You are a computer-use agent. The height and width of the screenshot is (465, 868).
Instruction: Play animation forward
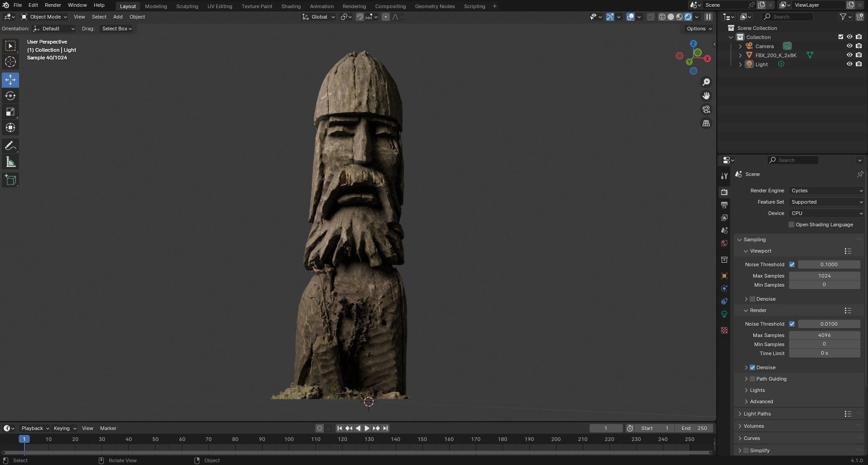click(x=367, y=428)
